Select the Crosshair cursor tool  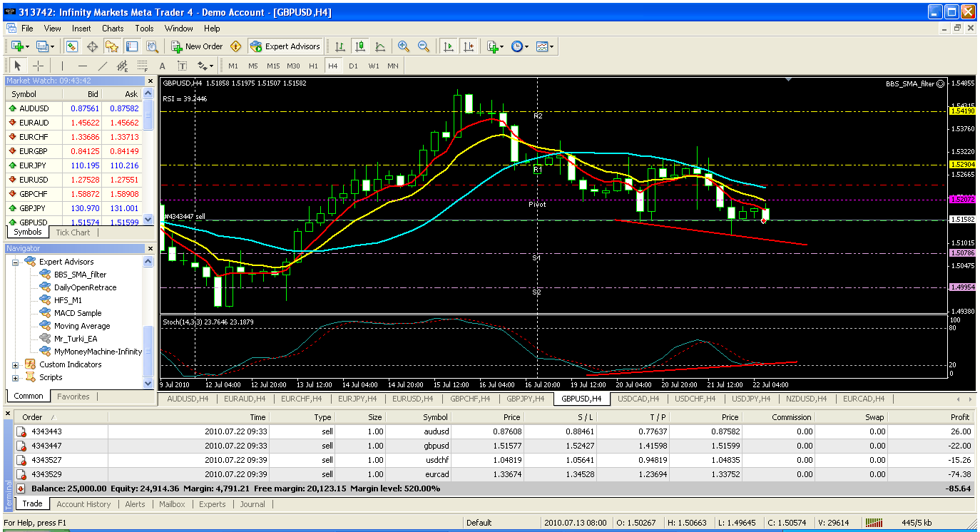pos(39,66)
